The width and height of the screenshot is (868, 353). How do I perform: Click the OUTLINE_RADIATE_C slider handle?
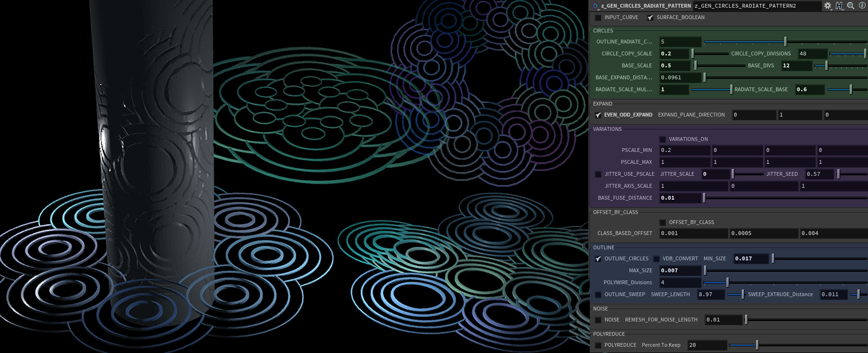point(785,42)
